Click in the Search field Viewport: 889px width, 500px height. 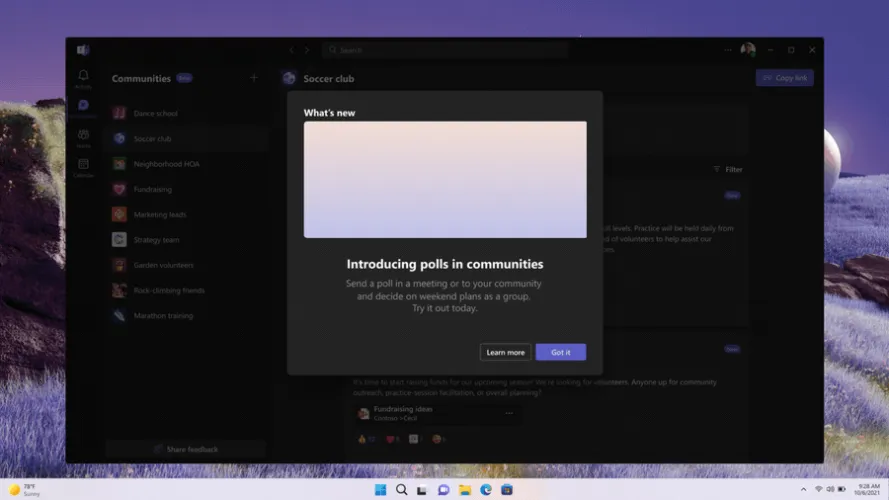445,50
